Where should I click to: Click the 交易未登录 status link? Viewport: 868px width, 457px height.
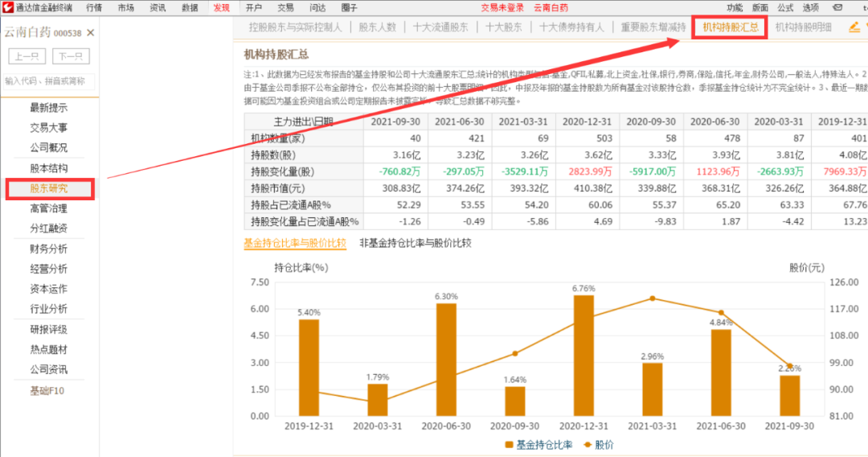(502, 8)
